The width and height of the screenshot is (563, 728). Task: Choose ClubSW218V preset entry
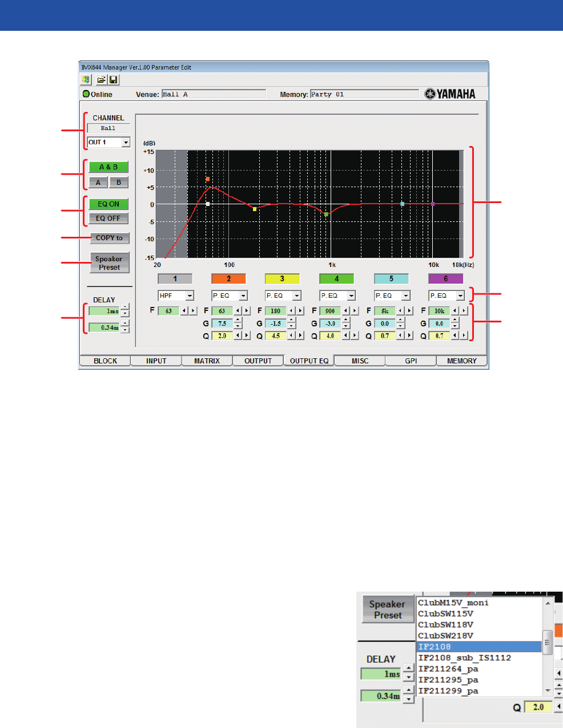[x=478, y=636]
